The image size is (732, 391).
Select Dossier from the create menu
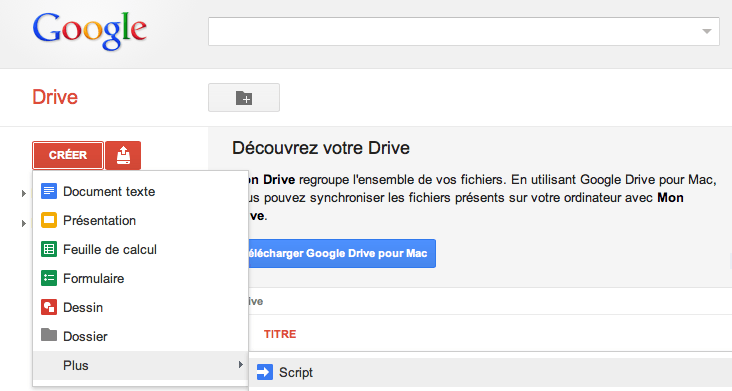point(140,336)
